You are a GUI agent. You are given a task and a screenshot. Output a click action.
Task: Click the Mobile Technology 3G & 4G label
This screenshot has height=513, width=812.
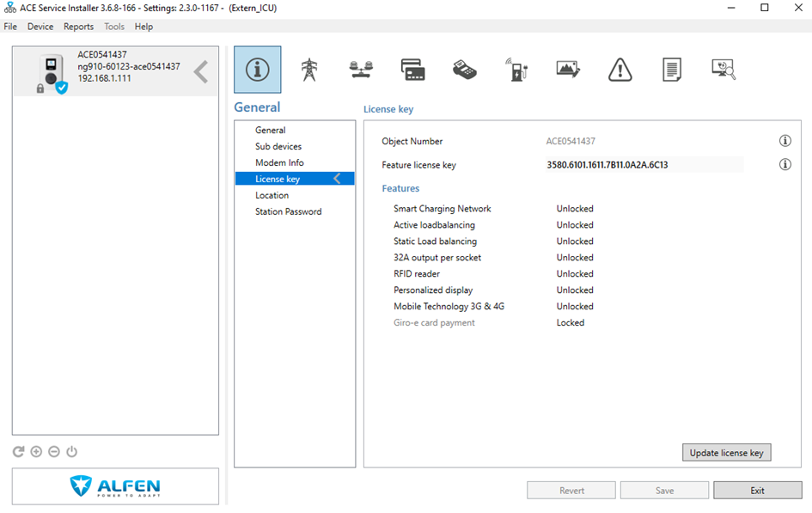(x=449, y=307)
